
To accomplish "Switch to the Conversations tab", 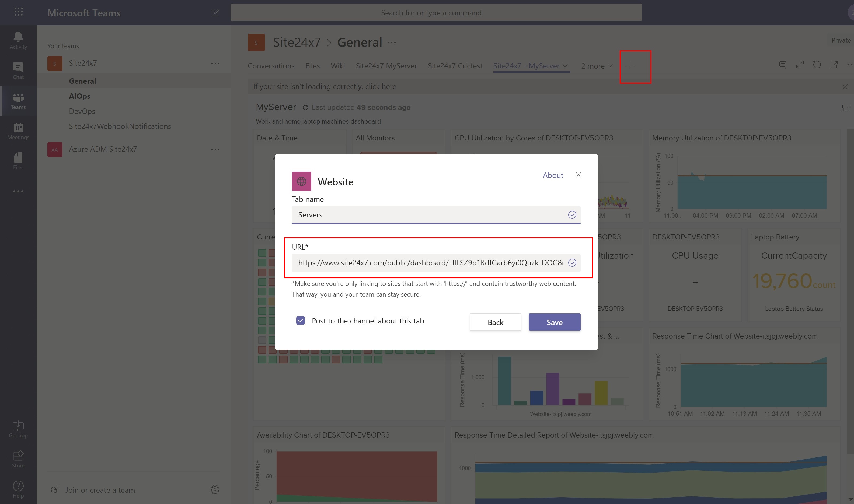I will click(x=271, y=66).
